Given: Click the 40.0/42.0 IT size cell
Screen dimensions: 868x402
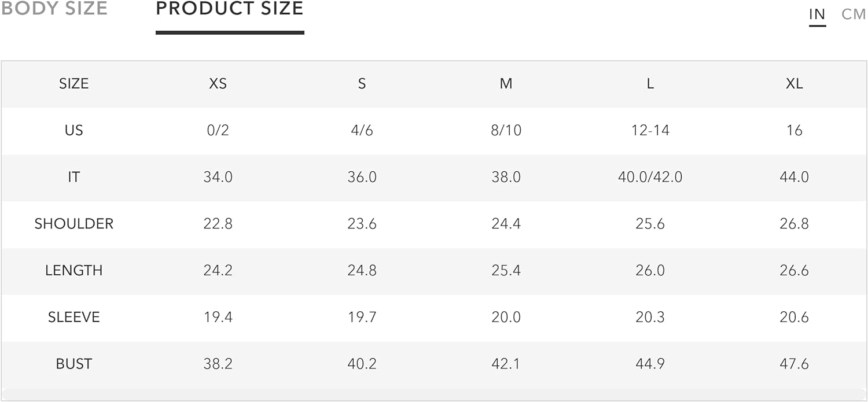Looking at the screenshot, I should [x=650, y=177].
